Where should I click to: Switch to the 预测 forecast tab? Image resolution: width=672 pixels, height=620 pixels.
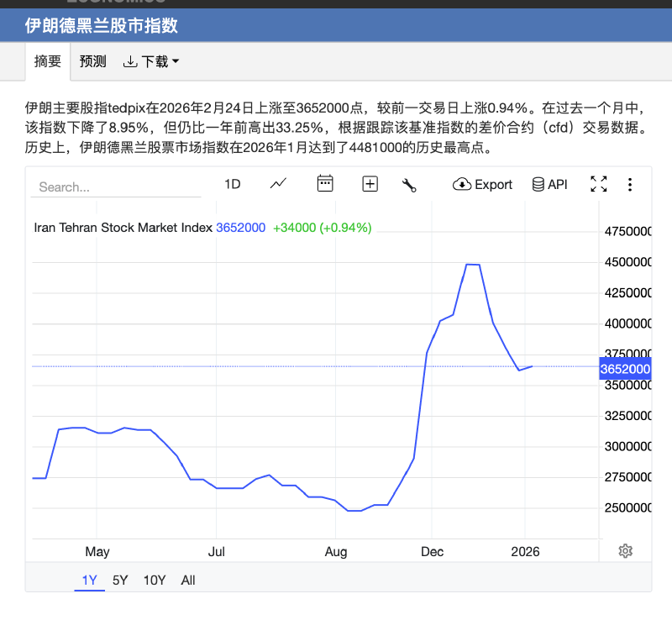[92, 61]
